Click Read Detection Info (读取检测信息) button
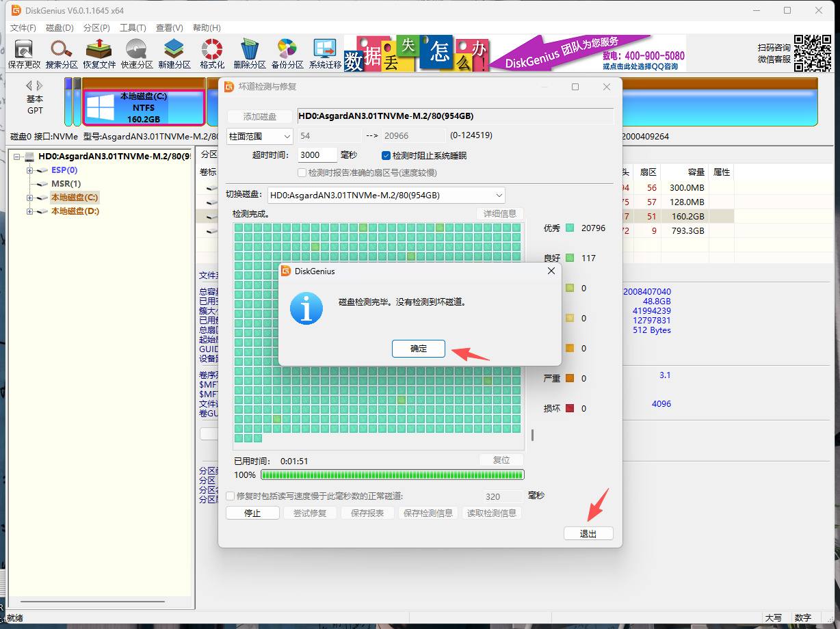 493,513
